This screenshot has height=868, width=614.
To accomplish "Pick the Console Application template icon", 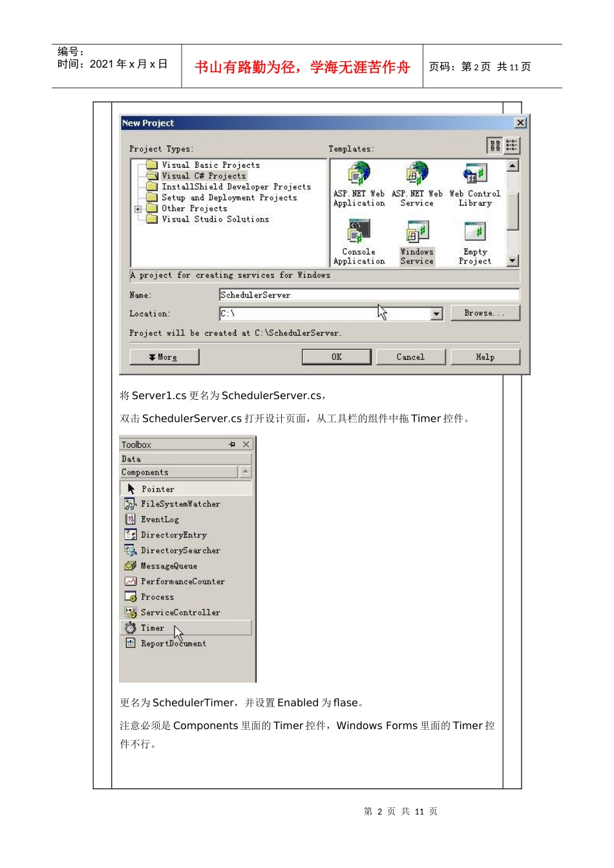I will 359,232.
